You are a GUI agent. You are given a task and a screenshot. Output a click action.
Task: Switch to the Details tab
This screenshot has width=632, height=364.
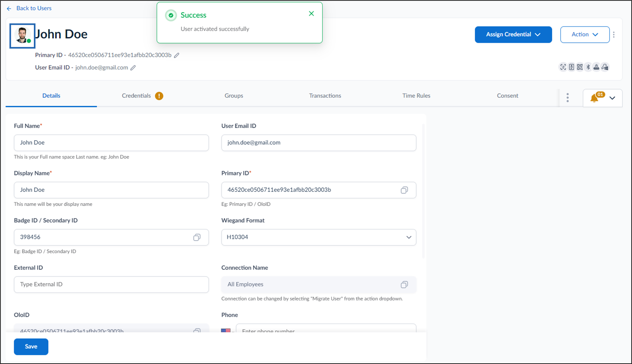click(51, 96)
